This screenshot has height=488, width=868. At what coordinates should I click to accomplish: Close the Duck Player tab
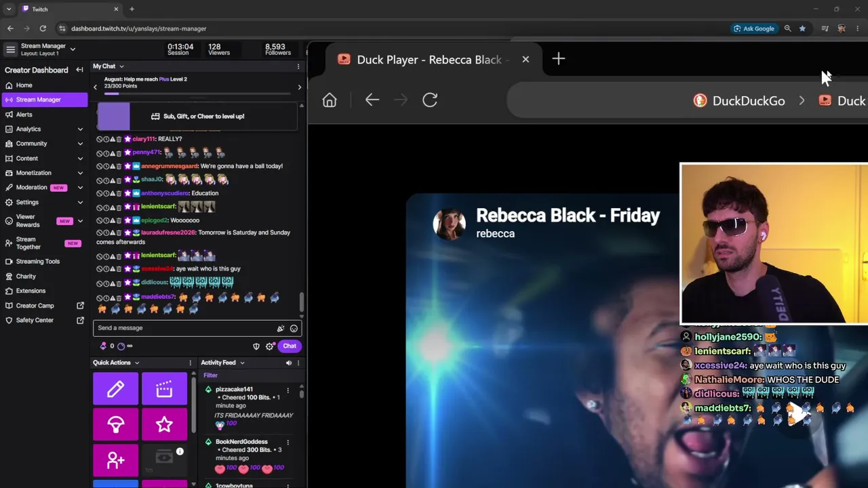click(526, 60)
